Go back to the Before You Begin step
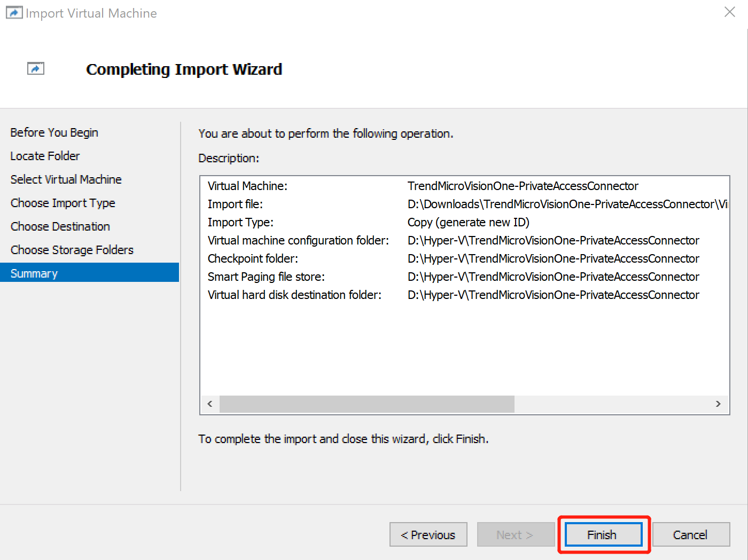Viewport: 748px width, 560px height. coord(54,132)
